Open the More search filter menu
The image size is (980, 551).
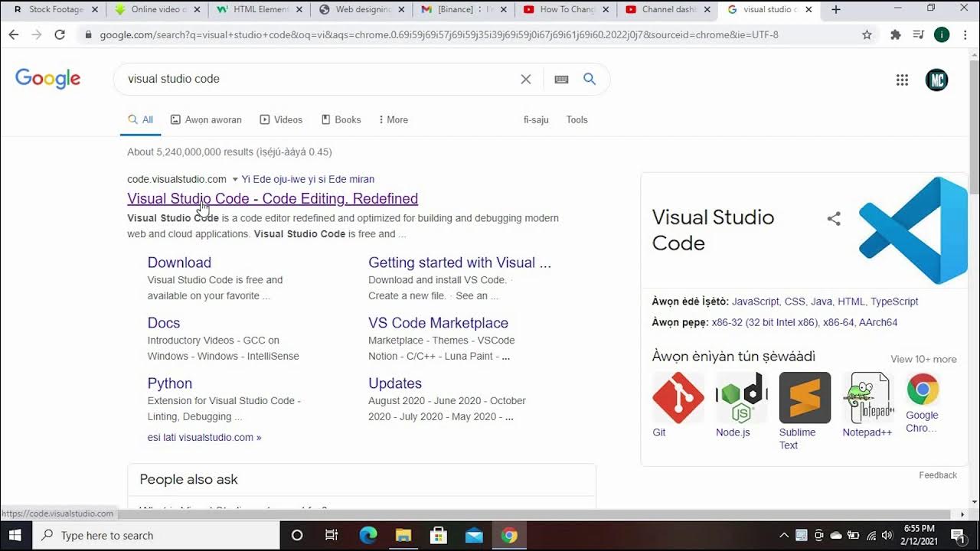[394, 119]
